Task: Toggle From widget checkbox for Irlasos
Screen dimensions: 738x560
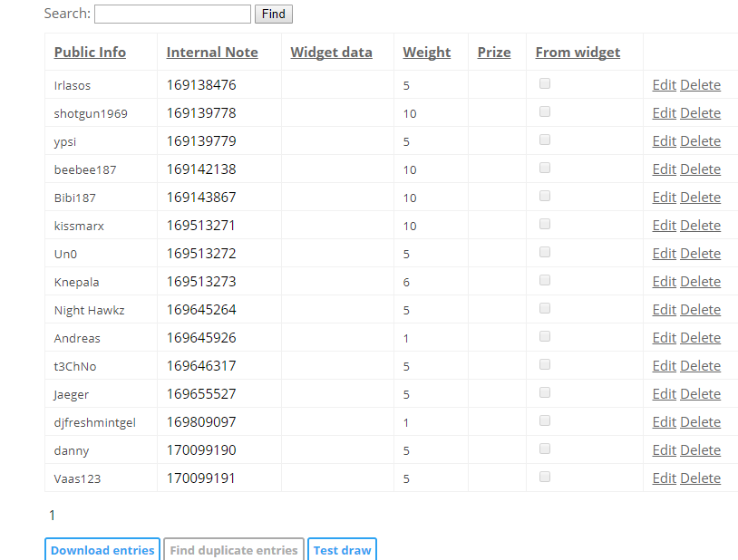Action: tap(545, 83)
